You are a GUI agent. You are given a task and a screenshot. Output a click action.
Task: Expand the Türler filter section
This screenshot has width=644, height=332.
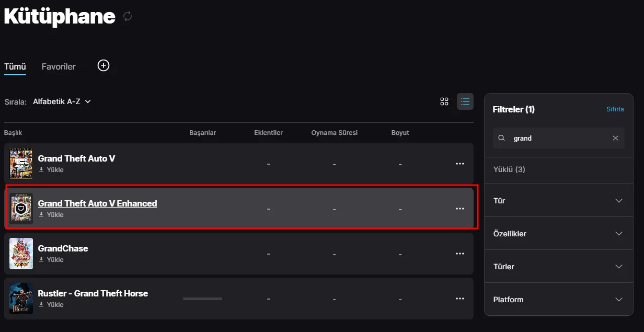(x=559, y=267)
